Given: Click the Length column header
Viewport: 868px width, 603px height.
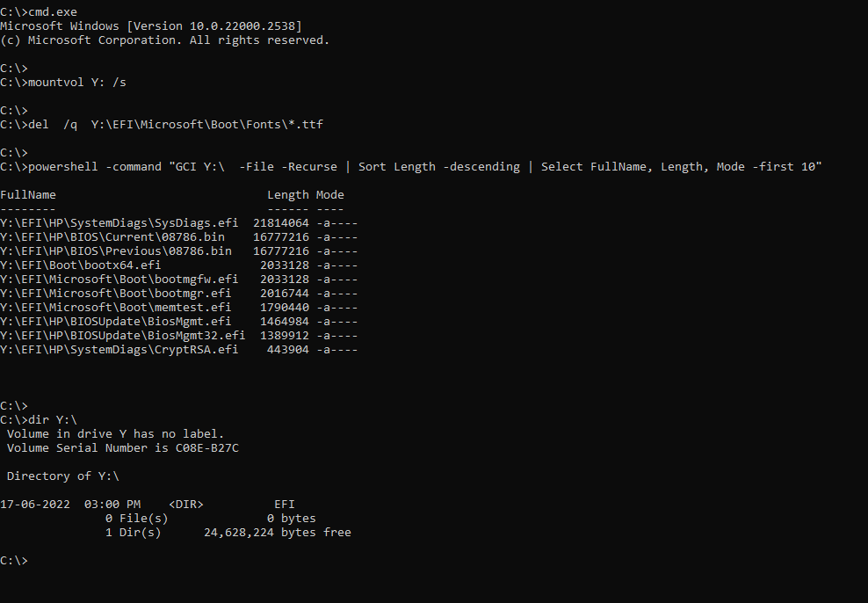Looking at the screenshot, I should (288, 195).
